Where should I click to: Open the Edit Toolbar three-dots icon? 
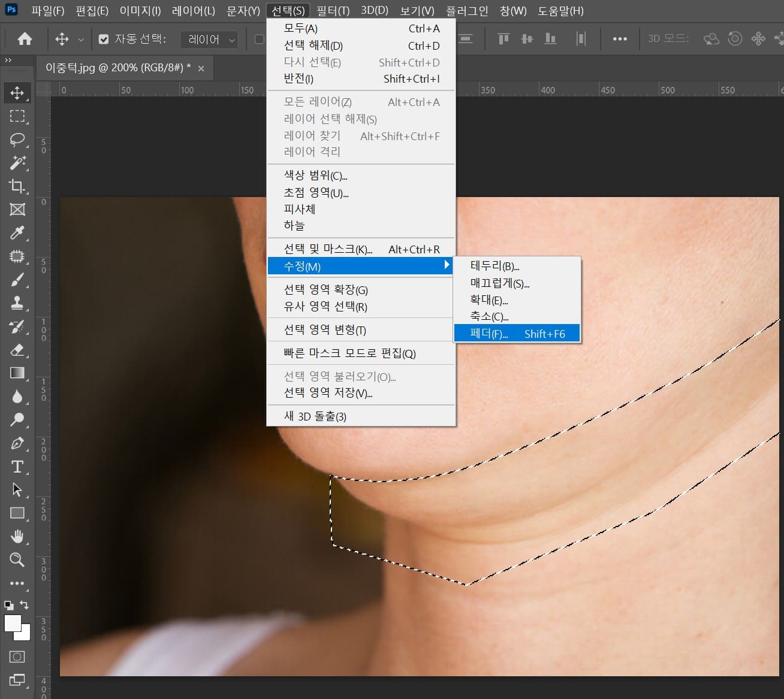click(x=17, y=583)
